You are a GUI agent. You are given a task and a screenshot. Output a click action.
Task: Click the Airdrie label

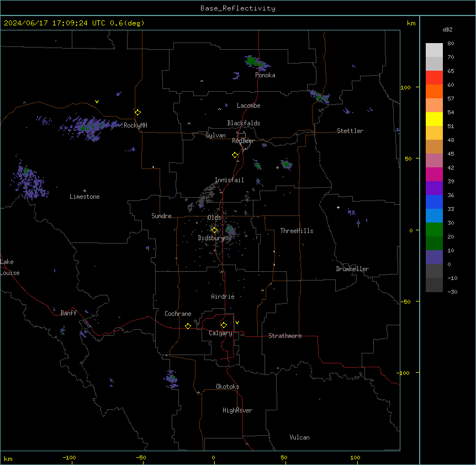(x=223, y=297)
